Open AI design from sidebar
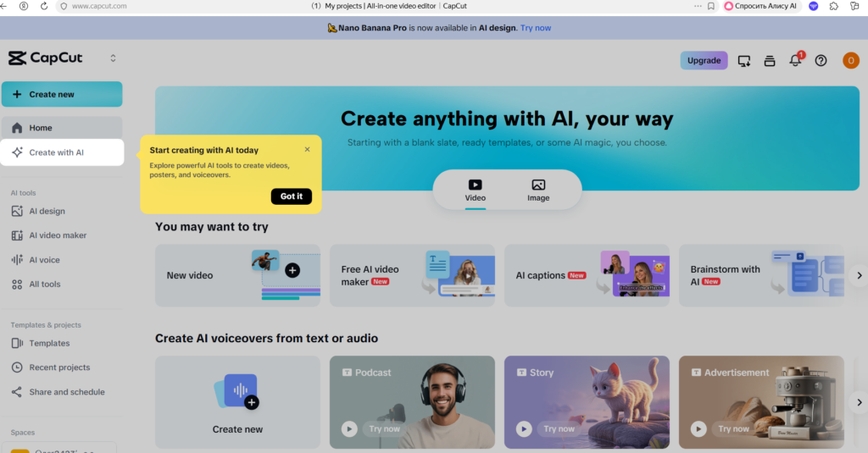 point(47,212)
